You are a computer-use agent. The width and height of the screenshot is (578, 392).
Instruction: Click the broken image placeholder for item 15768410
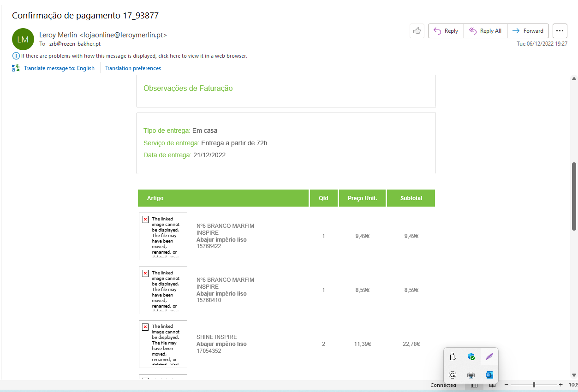(163, 290)
